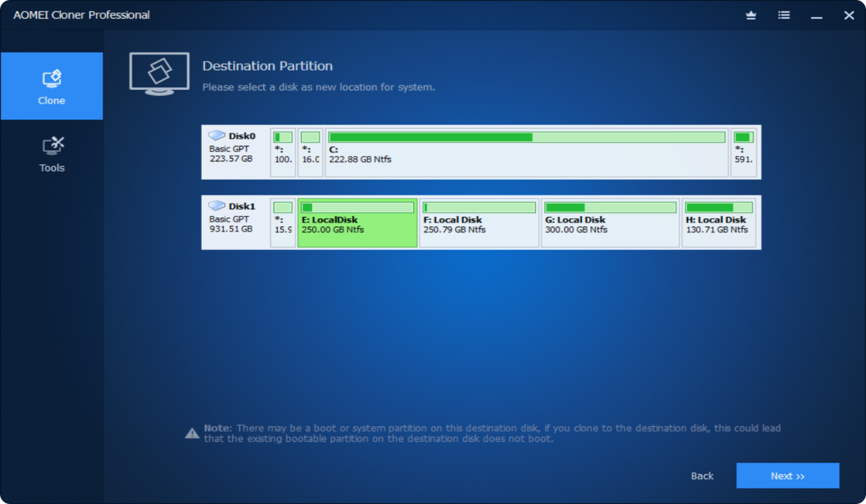Click the crown upgrade icon in title bar

[x=751, y=15]
